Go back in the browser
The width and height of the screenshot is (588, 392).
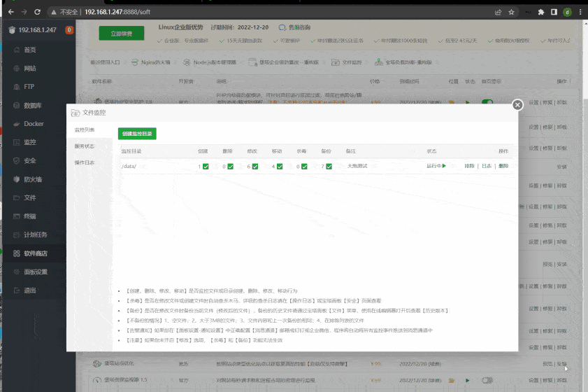11,12
